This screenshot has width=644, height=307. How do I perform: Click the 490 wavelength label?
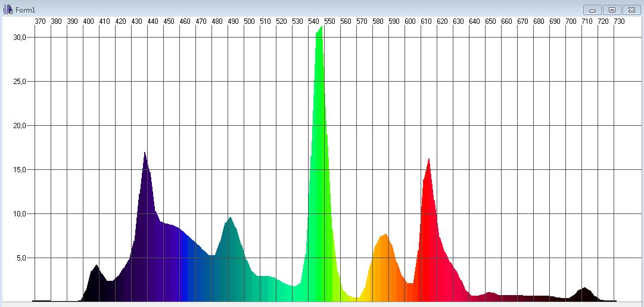233,21
